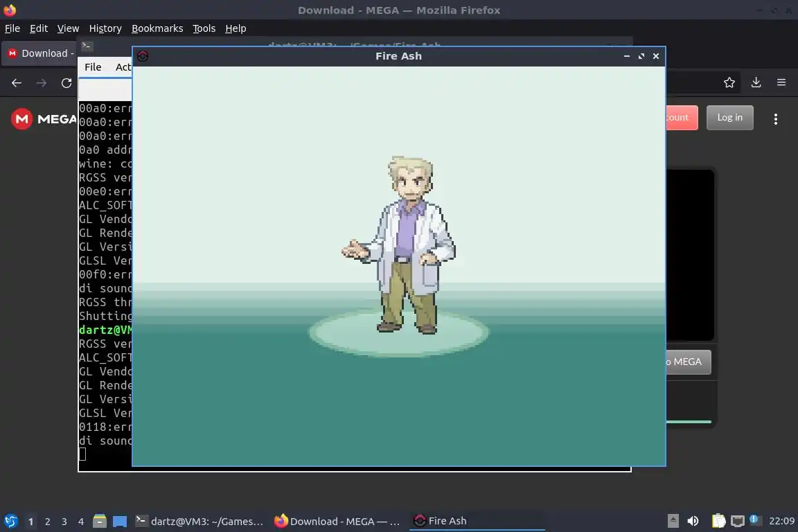Image resolution: width=798 pixels, height=532 pixels.
Task: Switch to workspace 4
Action: click(81, 522)
